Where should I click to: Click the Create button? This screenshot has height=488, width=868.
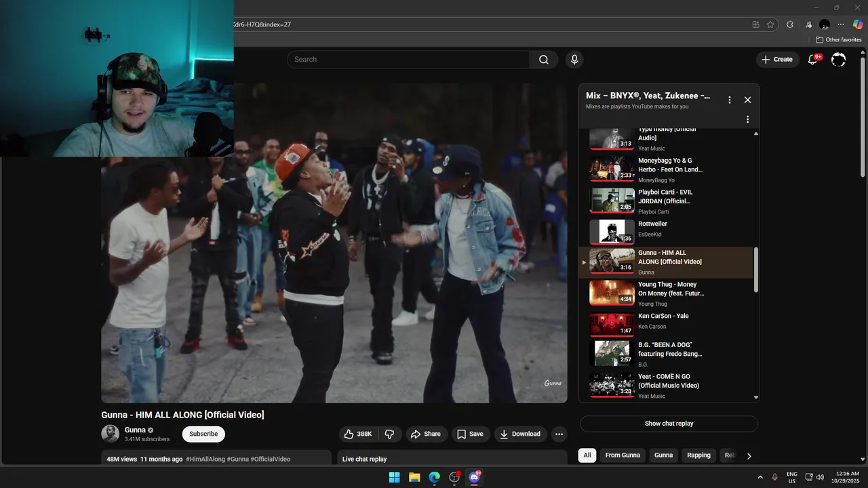tap(777, 60)
